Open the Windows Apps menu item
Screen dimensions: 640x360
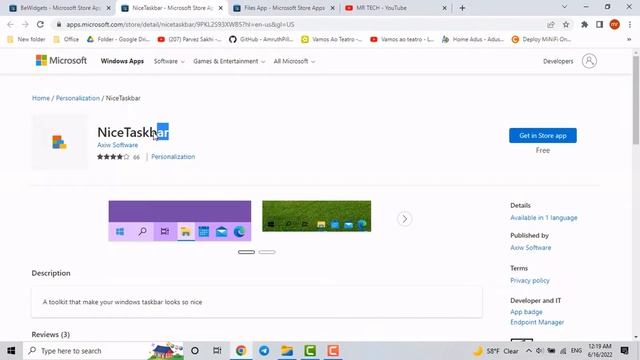(x=122, y=61)
